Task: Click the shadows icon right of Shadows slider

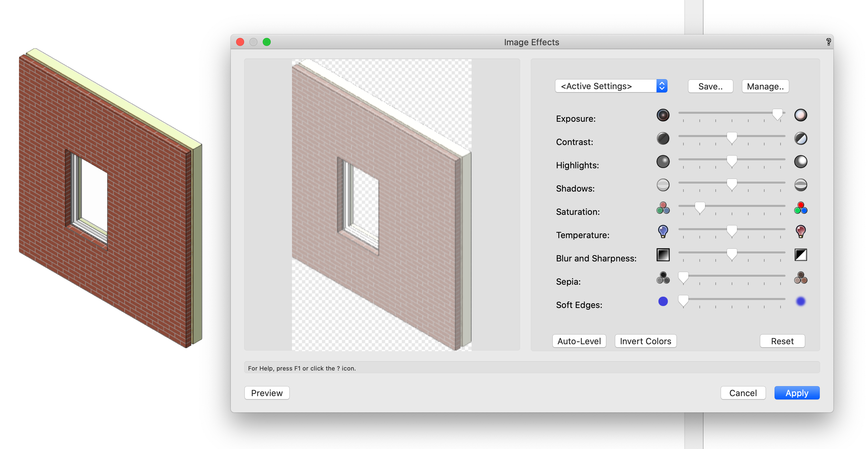Action: coord(801,185)
